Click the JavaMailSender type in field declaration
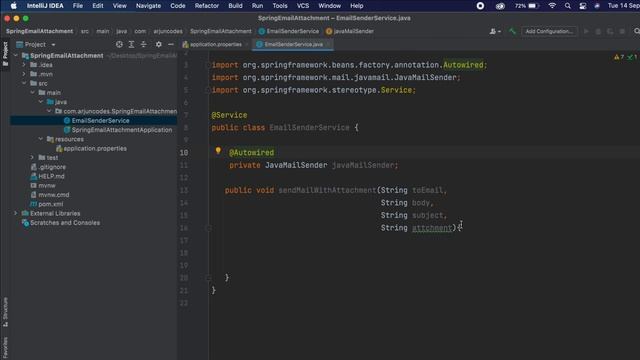640x360 pixels. click(296, 165)
